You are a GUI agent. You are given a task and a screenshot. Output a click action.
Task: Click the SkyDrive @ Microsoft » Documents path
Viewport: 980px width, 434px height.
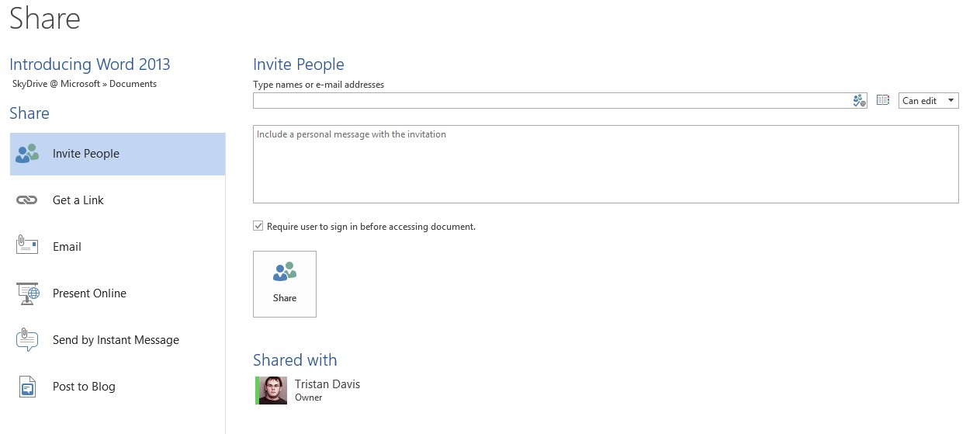(x=85, y=84)
